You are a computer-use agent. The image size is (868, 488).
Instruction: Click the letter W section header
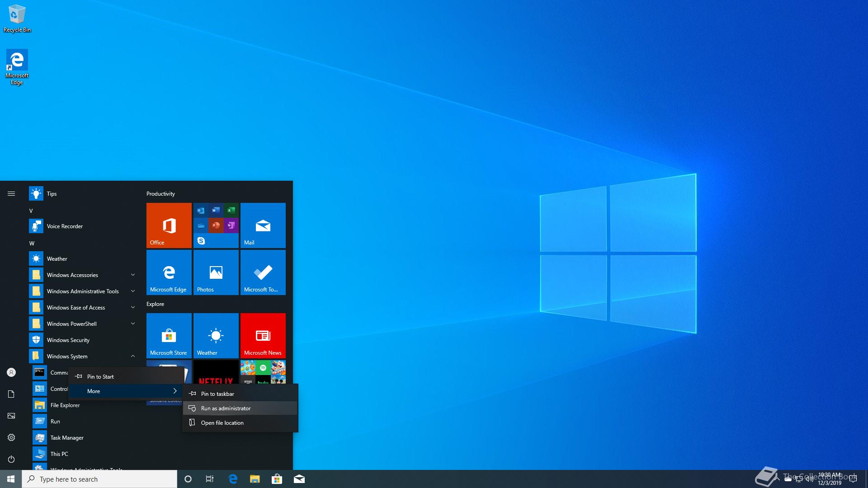click(32, 244)
